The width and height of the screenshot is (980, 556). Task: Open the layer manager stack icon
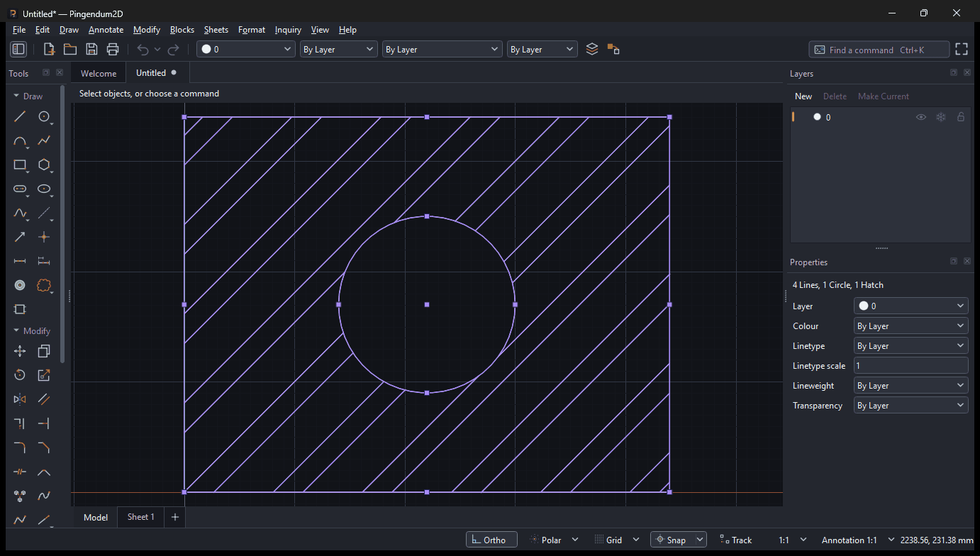(x=592, y=49)
